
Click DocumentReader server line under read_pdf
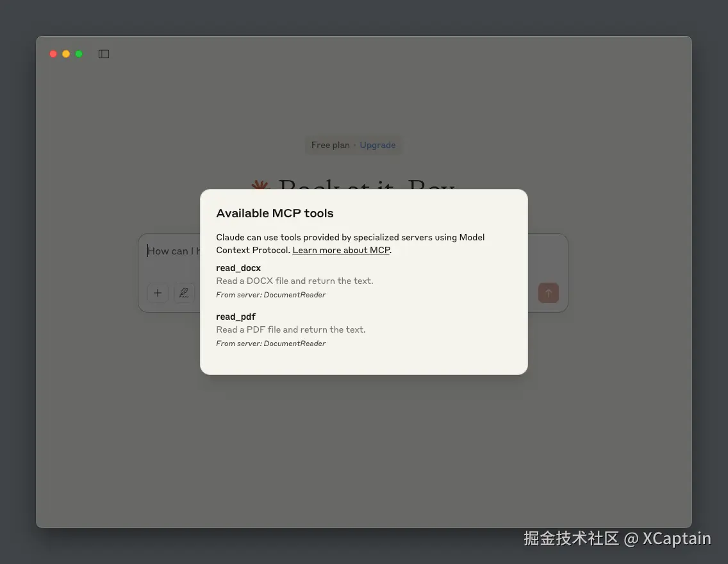pos(270,344)
